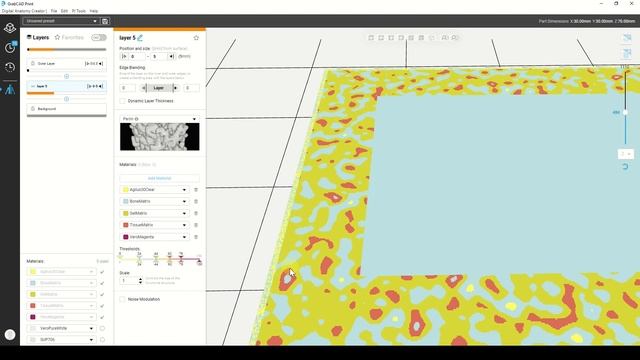Toggle checkmark for Agilus30Clear in Materials list
This screenshot has width=640, height=360.
pyautogui.click(x=102, y=272)
